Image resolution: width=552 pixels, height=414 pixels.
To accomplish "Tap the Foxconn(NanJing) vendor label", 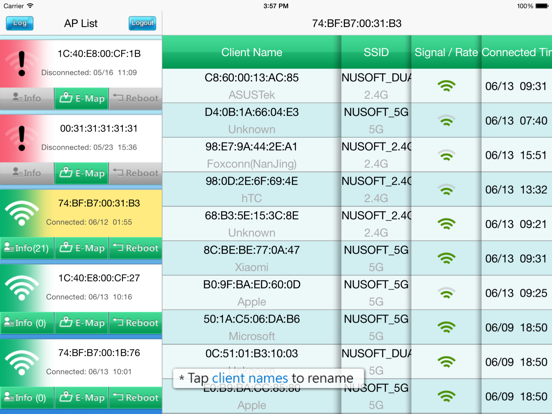I will (252, 164).
